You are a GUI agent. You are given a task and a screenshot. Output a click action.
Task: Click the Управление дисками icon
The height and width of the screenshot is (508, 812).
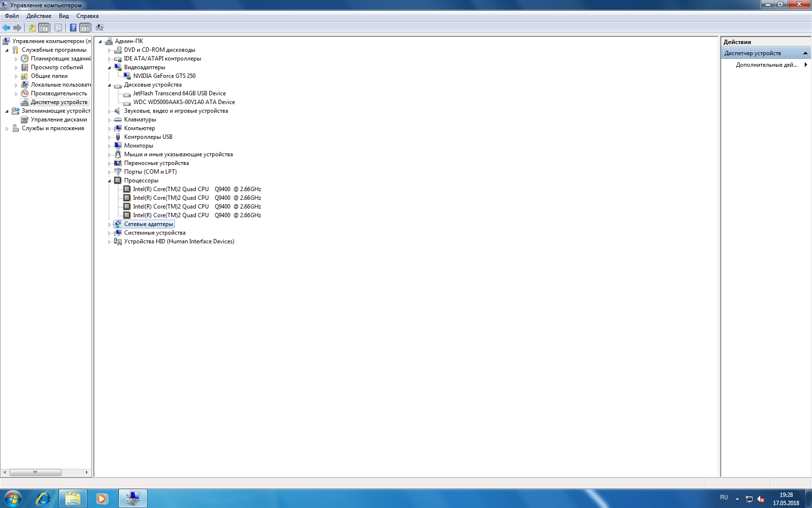[25, 120]
